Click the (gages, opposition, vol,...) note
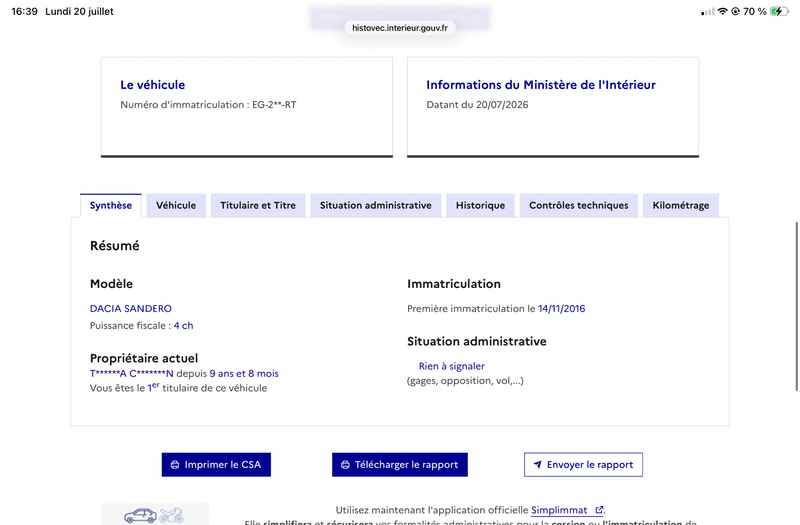 (465, 381)
